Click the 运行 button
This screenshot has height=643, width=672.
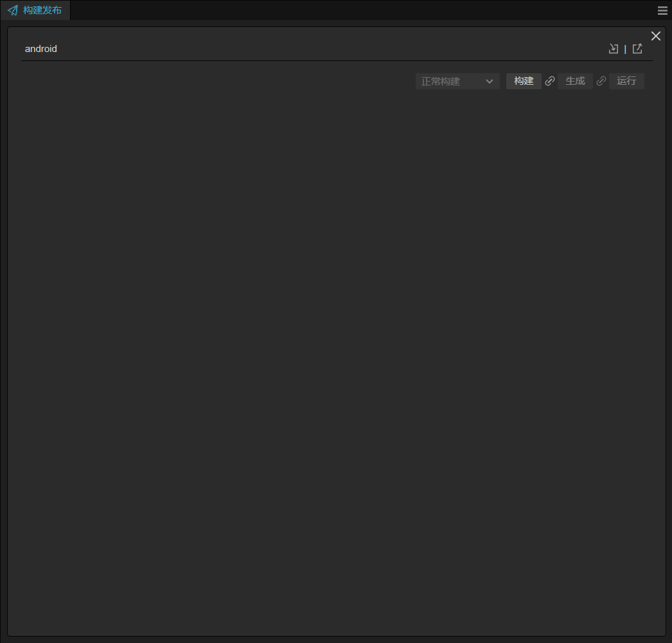pos(626,81)
